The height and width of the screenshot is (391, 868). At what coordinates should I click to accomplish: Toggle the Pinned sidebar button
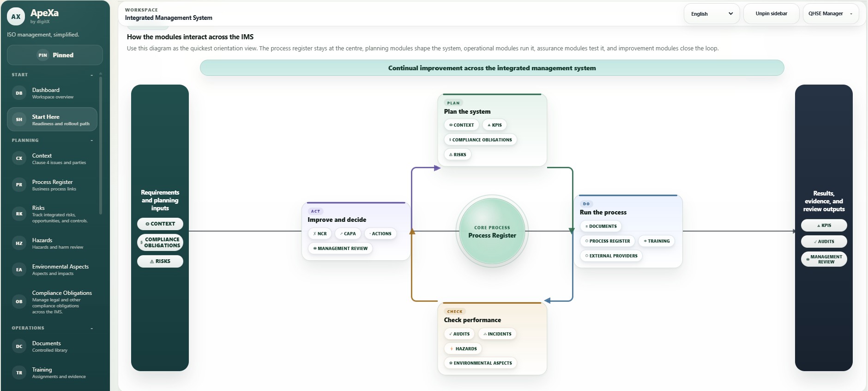(55, 55)
